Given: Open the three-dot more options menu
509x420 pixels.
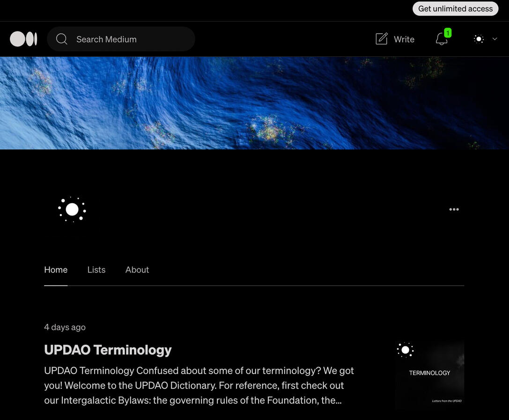Looking at the screenshot, I should click(x=454, y=209).
